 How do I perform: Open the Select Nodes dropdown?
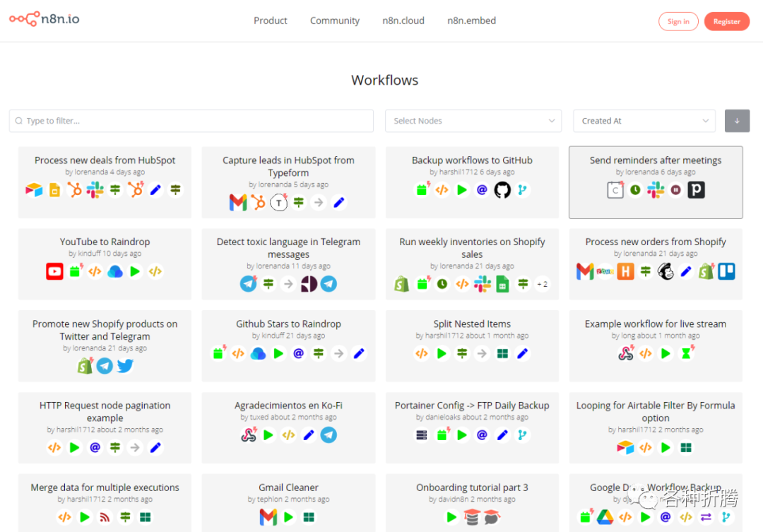[x=473, y=121]
